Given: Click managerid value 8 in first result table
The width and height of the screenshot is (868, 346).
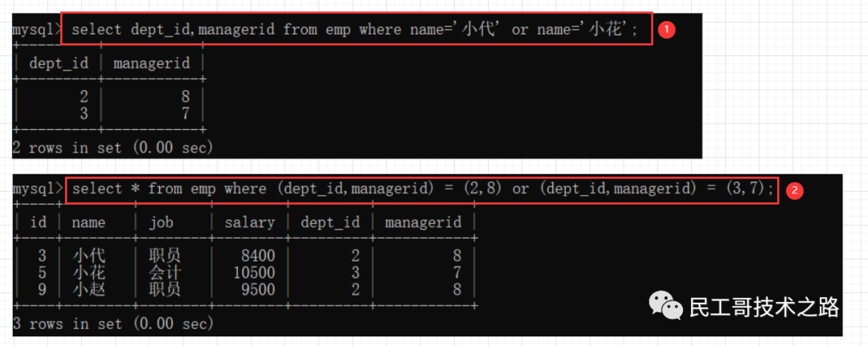Looking at the screenshot, I should pyautogui.click(x=185, y=96).
